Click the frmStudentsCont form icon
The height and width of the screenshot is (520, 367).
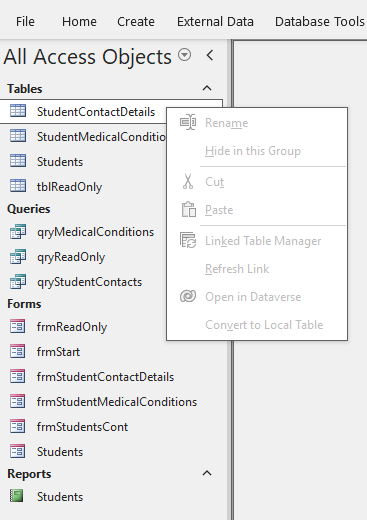(18, 427)
